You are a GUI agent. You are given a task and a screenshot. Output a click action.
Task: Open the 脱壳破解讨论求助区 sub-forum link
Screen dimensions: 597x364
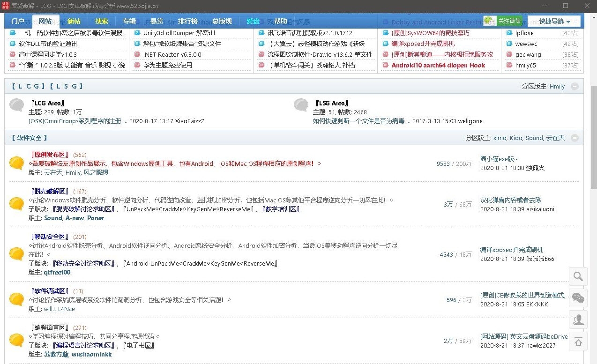(x=83, y=209)
